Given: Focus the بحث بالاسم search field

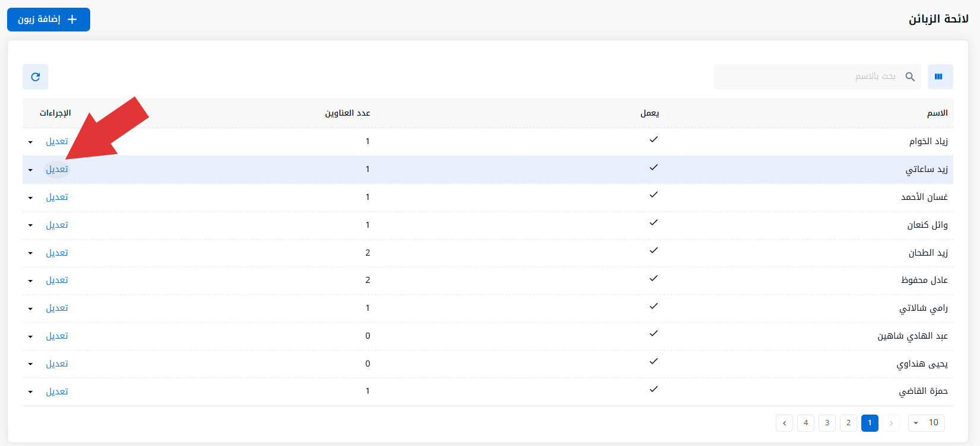Looking at the screenshot, I should point(817,77).
